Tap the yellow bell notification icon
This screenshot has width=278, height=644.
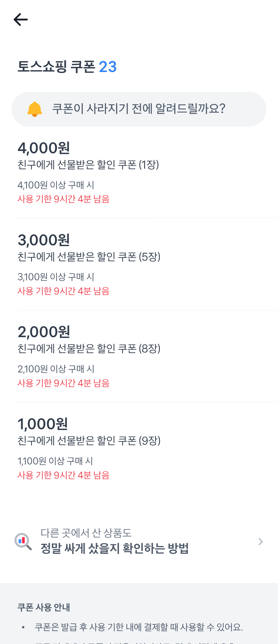point(34,109)
